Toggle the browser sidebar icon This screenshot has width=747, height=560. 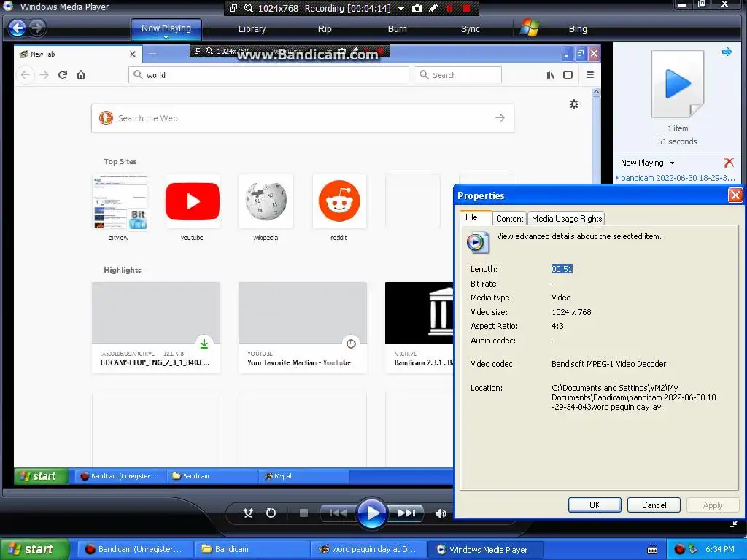[x=568, y=75]
